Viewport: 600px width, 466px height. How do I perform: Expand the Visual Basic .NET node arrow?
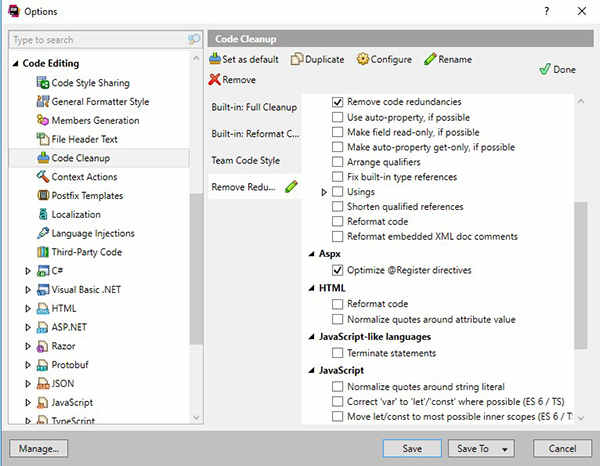(28, 290)
